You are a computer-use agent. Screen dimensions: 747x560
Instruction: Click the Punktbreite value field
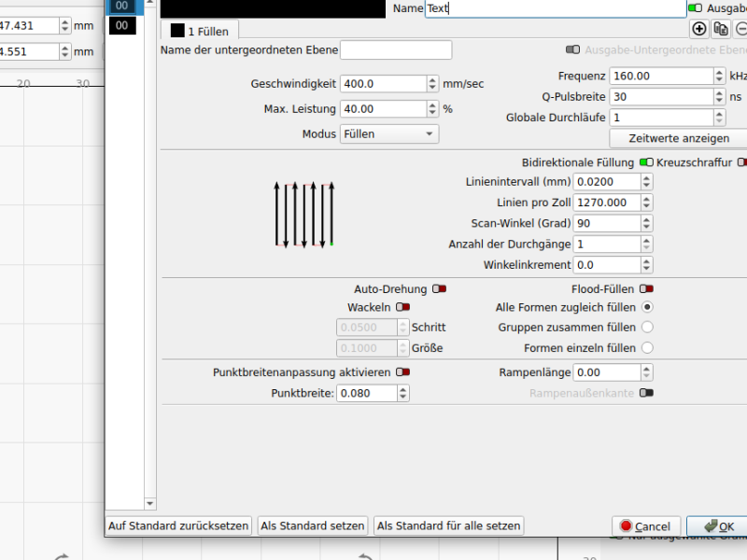pos(367,393)
